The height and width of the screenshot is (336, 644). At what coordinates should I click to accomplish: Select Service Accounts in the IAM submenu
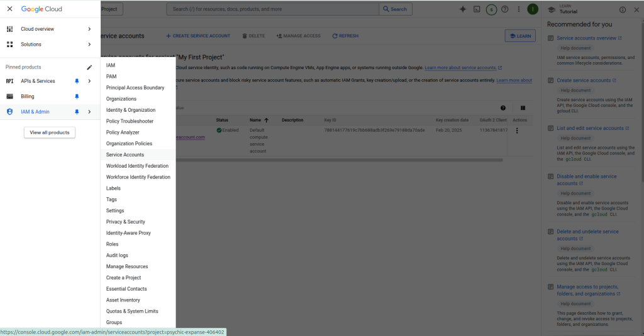click(x=125, y=154)
